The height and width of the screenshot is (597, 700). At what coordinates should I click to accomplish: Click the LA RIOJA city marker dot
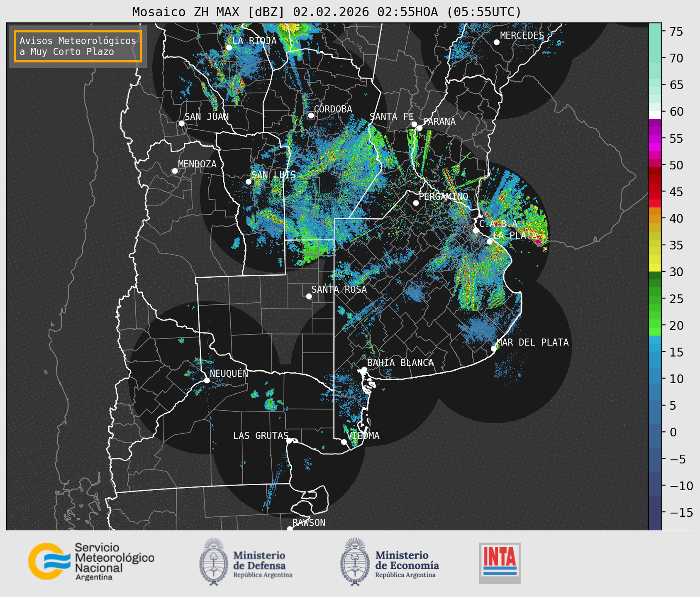229,48
